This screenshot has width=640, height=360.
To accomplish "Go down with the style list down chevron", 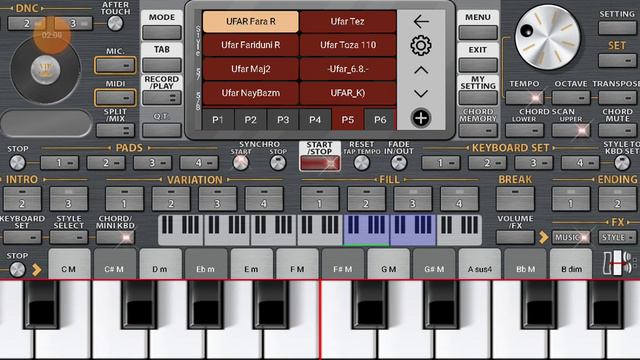I will [421, 93].
